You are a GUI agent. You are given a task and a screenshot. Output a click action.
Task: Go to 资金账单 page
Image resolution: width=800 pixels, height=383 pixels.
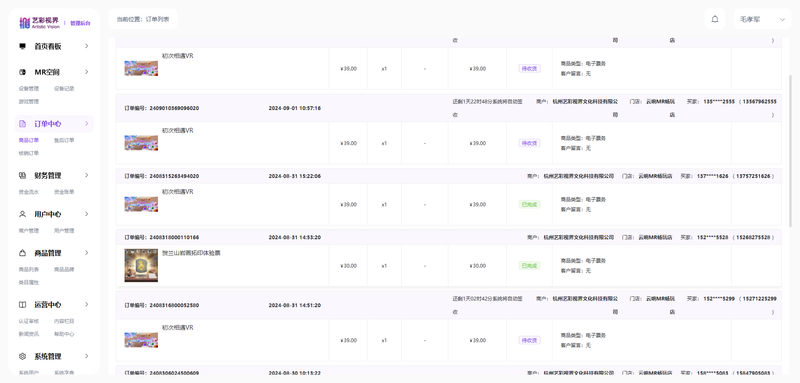[x=64, y=192]
